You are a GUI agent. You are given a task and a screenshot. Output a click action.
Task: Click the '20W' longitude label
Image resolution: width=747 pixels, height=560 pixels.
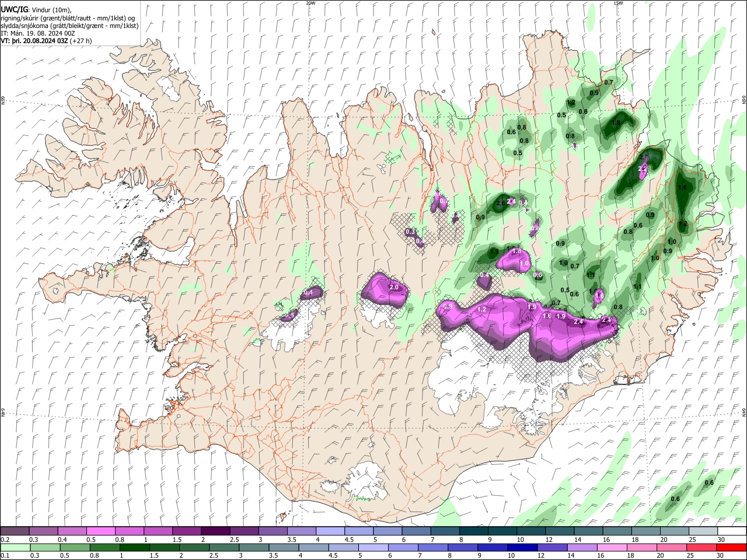click(310, 3)
